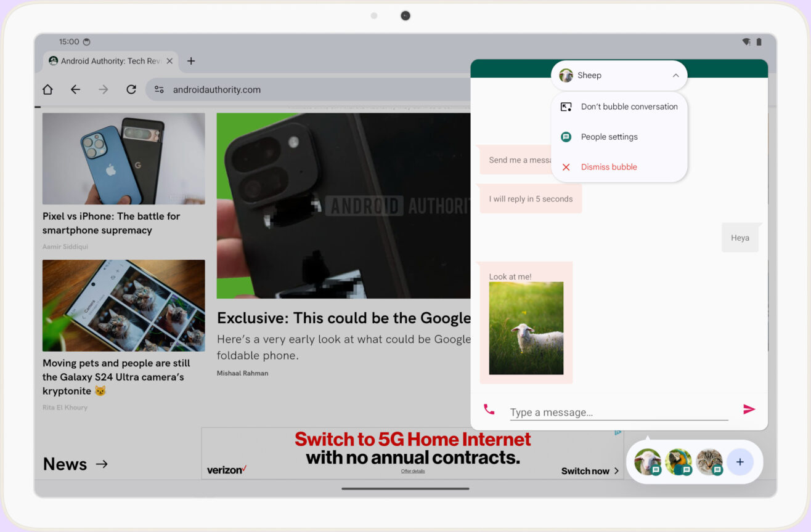This screenshot has height=532, width=811.
Task: Select "Don't bubble conversation"
Action: click(629, 107)
